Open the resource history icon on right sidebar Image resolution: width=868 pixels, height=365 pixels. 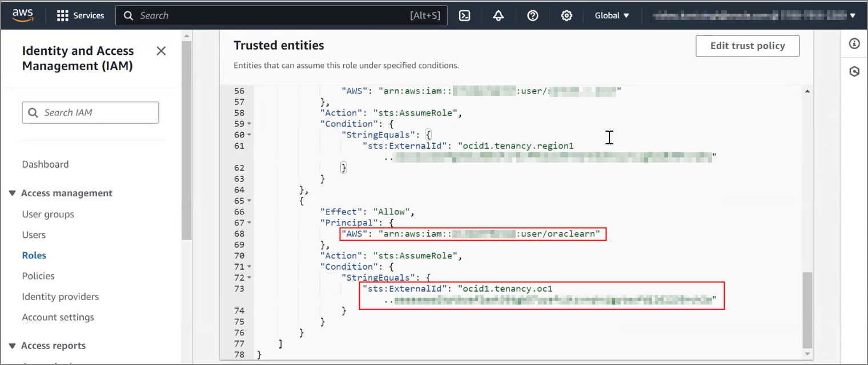pyautogui.click(x=854, y=71)
